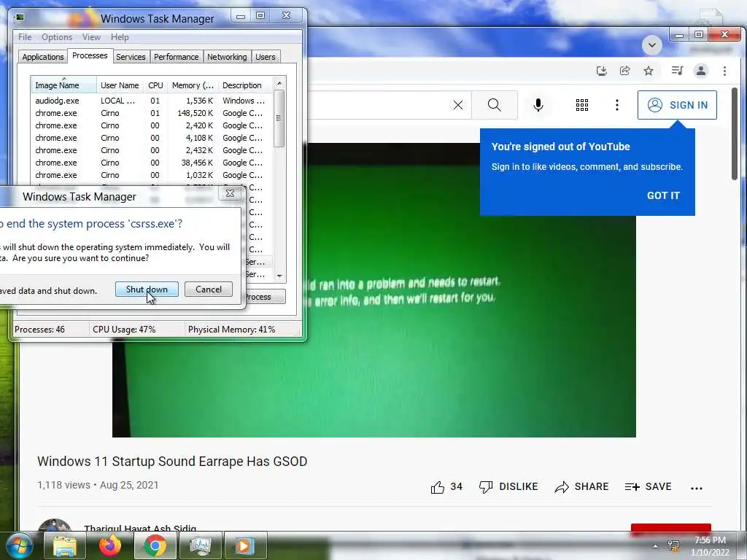
Task: Select chrome.exe process using 38,456 K
Action: click(x=152, y=163)
